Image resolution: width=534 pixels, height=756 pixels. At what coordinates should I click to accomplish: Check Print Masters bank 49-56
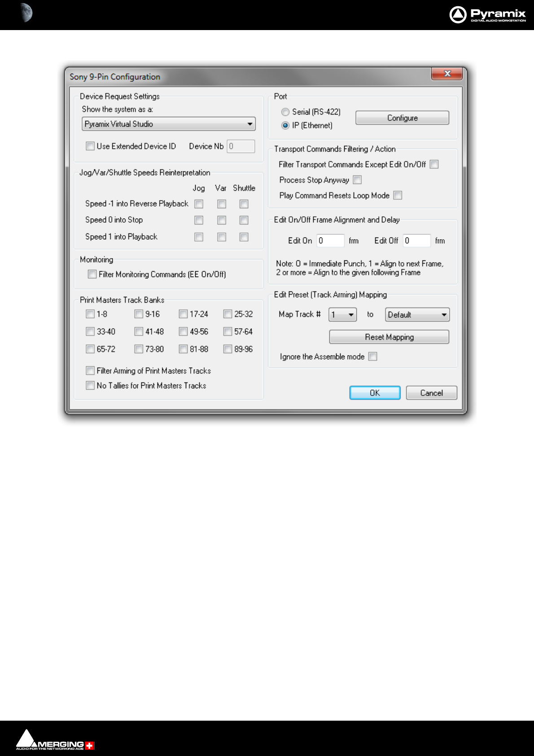click(x=183, y=331)
